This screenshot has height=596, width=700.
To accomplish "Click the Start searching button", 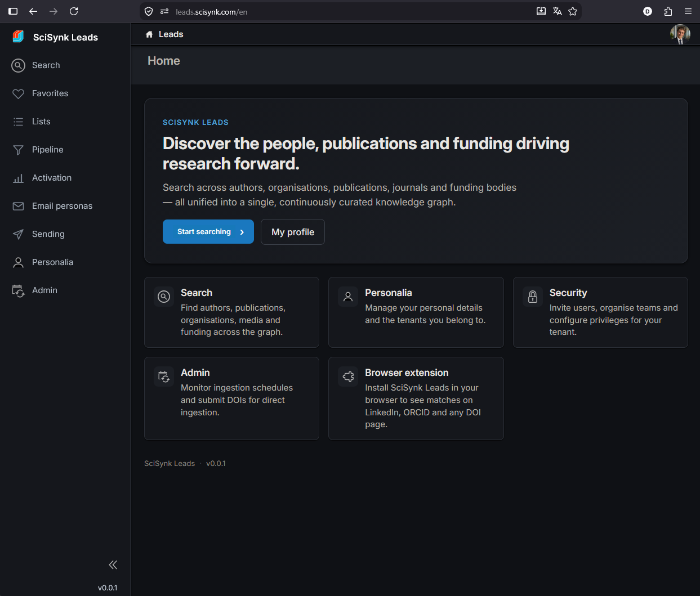I will 208,232.
